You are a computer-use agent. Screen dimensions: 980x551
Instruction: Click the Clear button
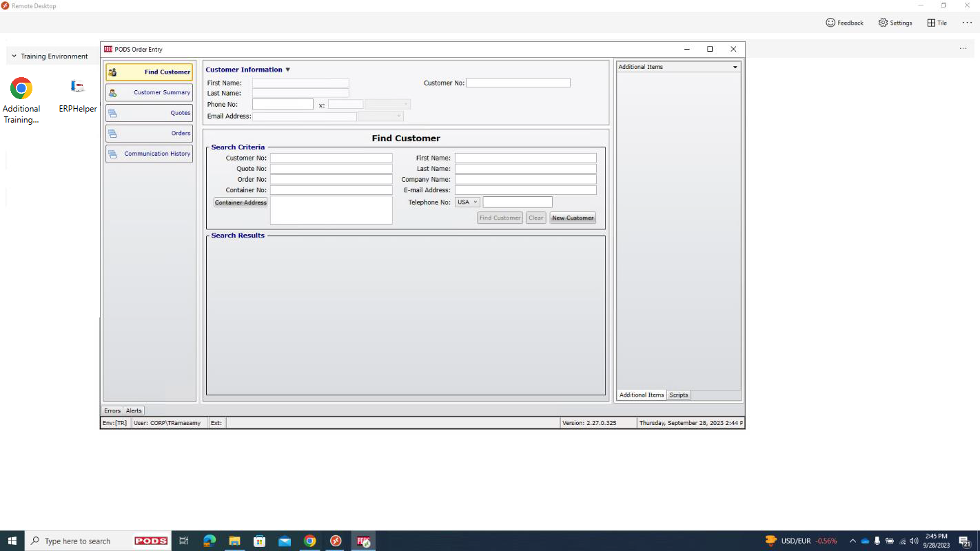pyautogui.click(x=536, y=218)
